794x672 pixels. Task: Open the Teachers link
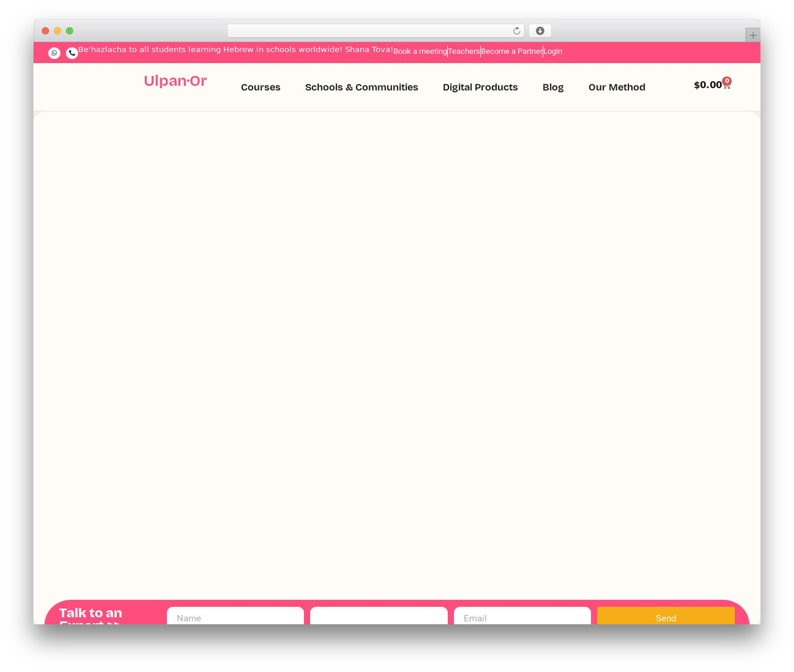[x=464, y=51]
